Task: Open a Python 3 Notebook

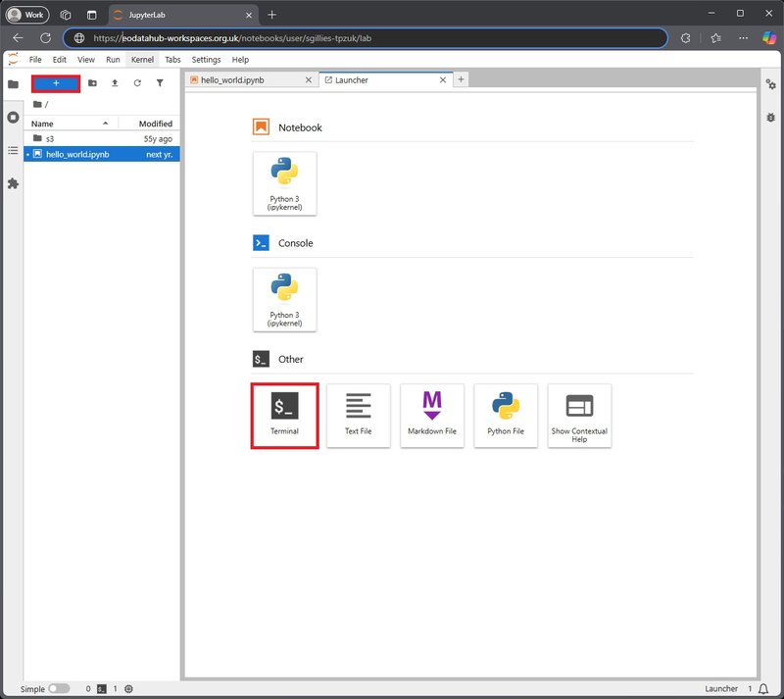Action: click(x=284, y=182)
